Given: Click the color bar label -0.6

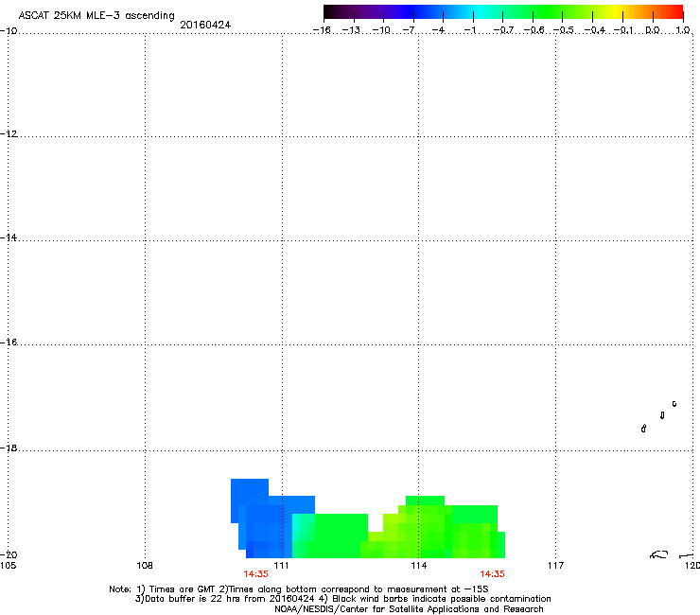Looking at the screenshot, I should coord(534,30).
